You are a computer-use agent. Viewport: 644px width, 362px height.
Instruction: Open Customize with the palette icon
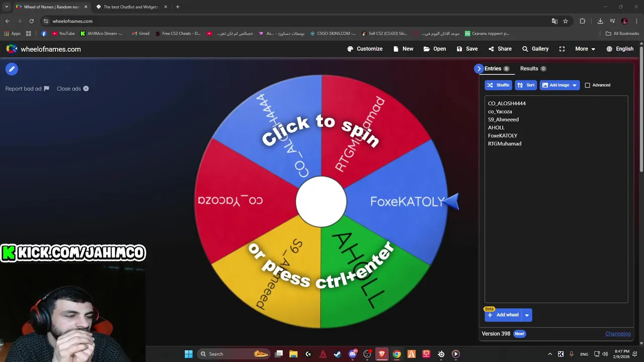tap(365, 49)
